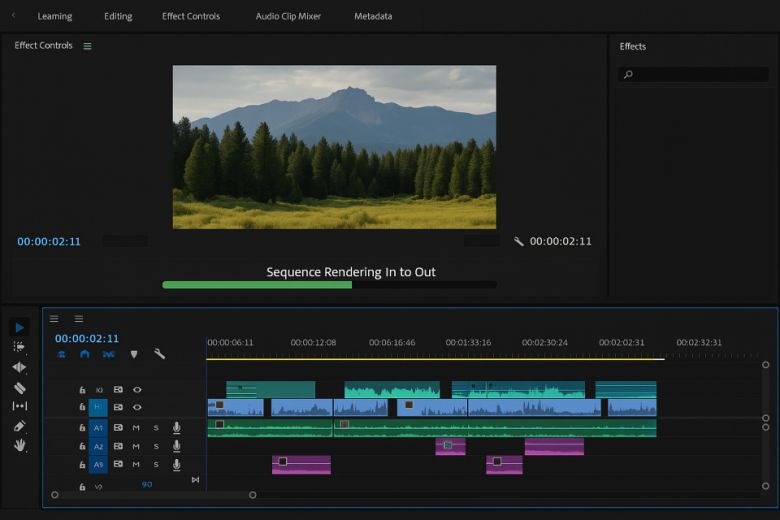The image size is (780, 520).
Task: Add a marker with the marker icon
Action: pyautogui.click(x=134, y=354)
